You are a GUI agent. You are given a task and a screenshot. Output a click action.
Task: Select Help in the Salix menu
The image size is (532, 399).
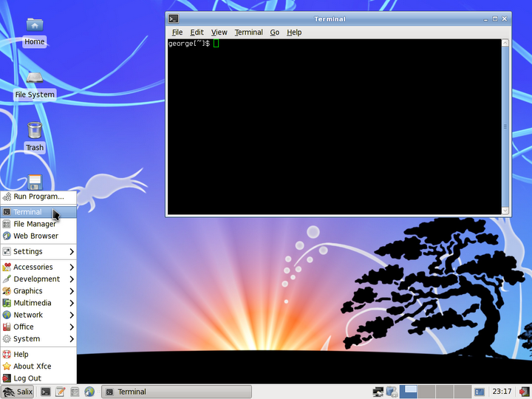click(x=38, y=354)
